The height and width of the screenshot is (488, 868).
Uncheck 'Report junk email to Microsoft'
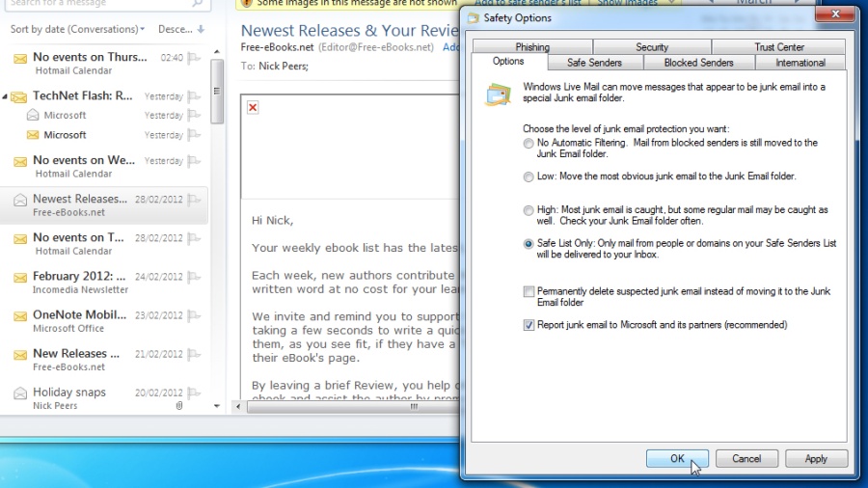point(529,325)
